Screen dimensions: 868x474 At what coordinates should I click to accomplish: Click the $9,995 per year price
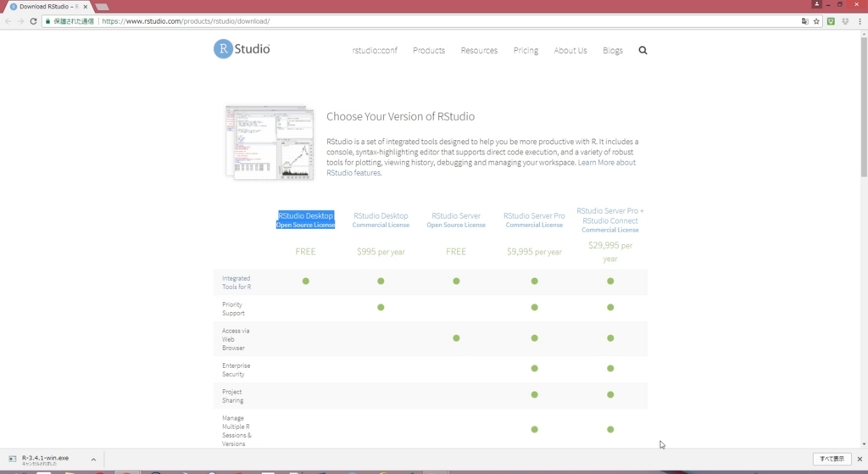pos(534,251)
